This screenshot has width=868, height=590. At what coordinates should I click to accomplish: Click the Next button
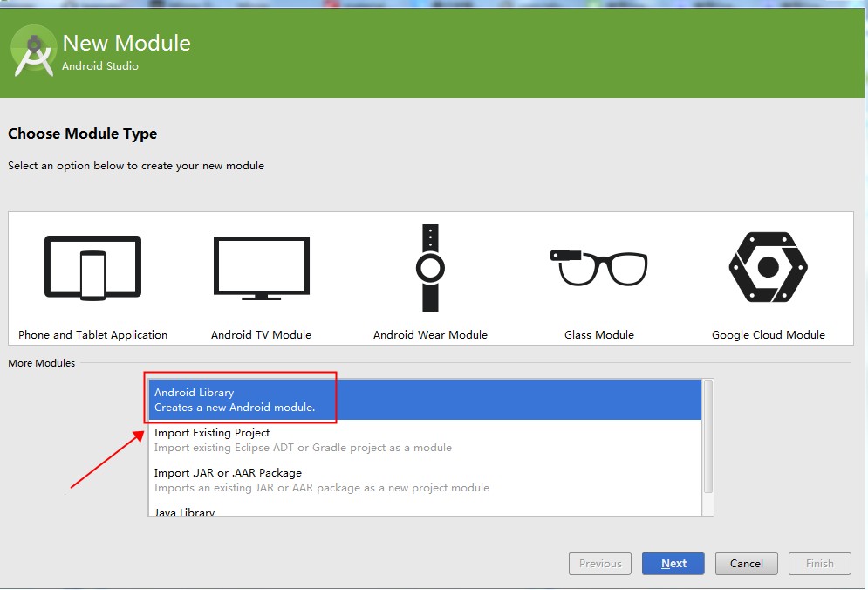click(673, 564)
